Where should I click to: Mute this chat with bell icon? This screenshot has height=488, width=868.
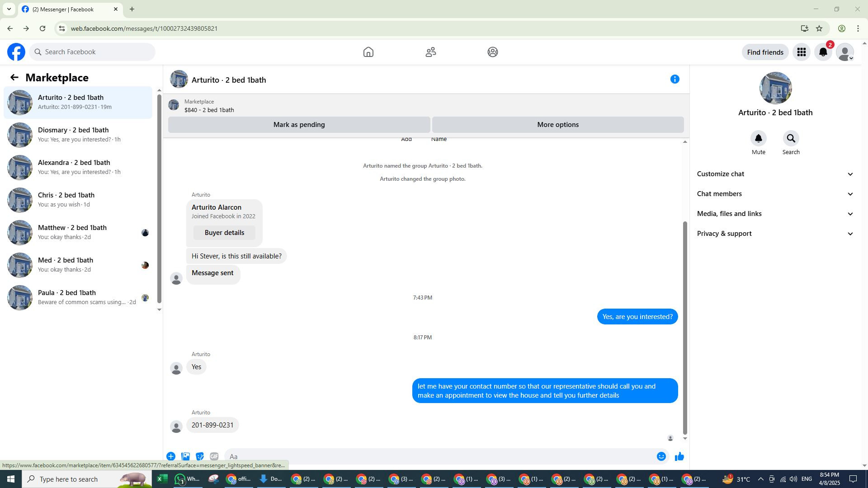tap(758, 139)
